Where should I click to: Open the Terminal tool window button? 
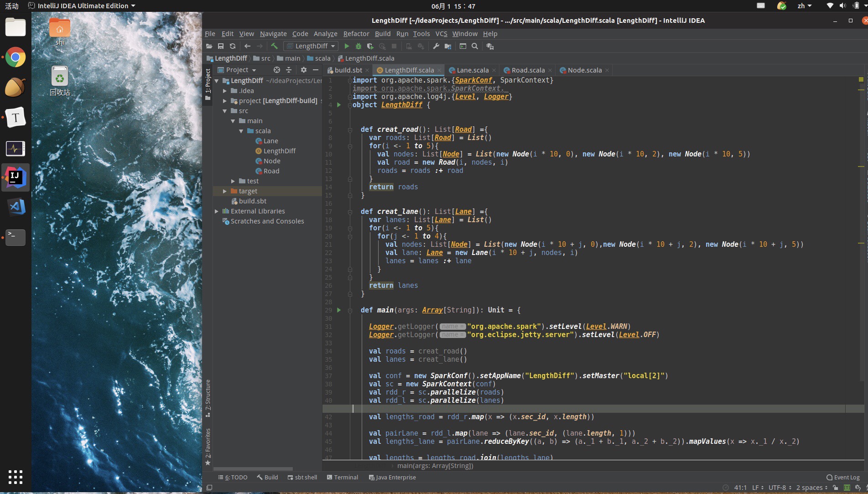click(342, 477)
